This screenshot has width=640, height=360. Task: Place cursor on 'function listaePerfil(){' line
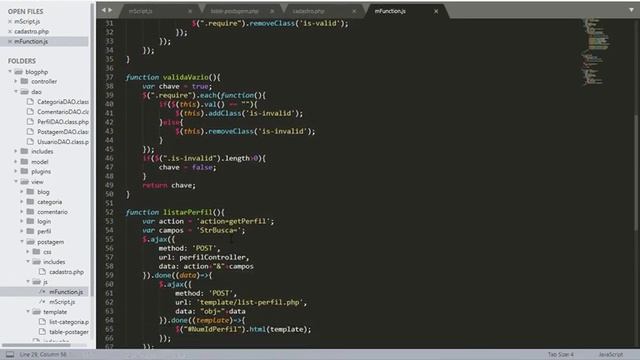point(175,212)
